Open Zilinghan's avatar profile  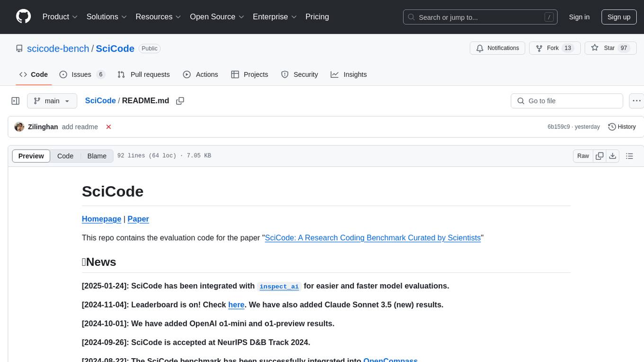pos(19,127)
